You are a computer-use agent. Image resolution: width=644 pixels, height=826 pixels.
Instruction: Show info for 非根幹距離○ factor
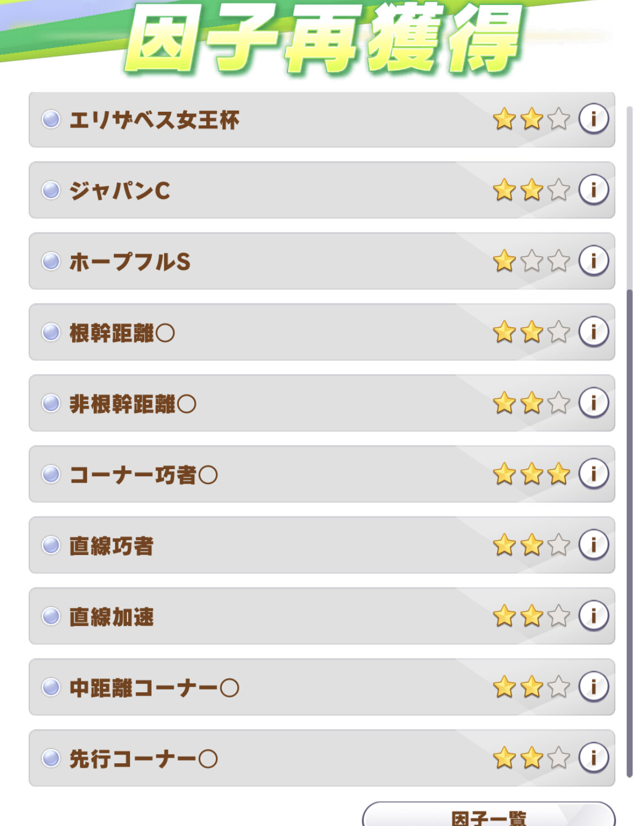point(593,403)
